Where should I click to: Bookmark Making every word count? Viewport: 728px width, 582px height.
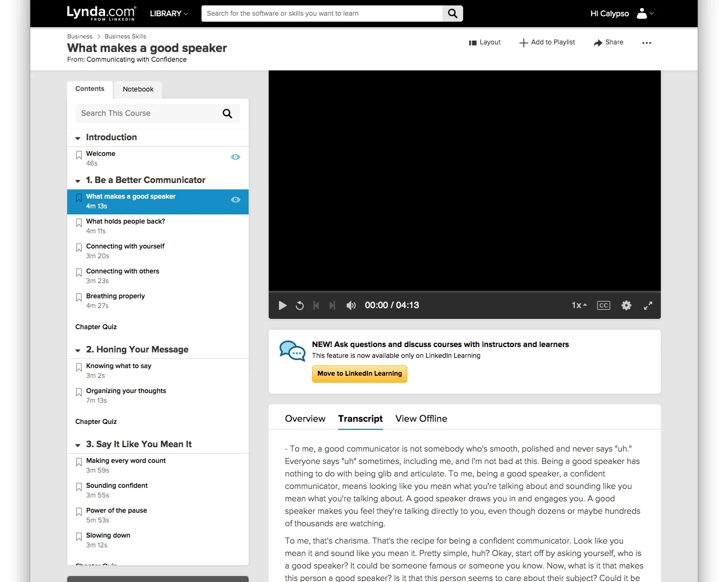pos(79,462)
